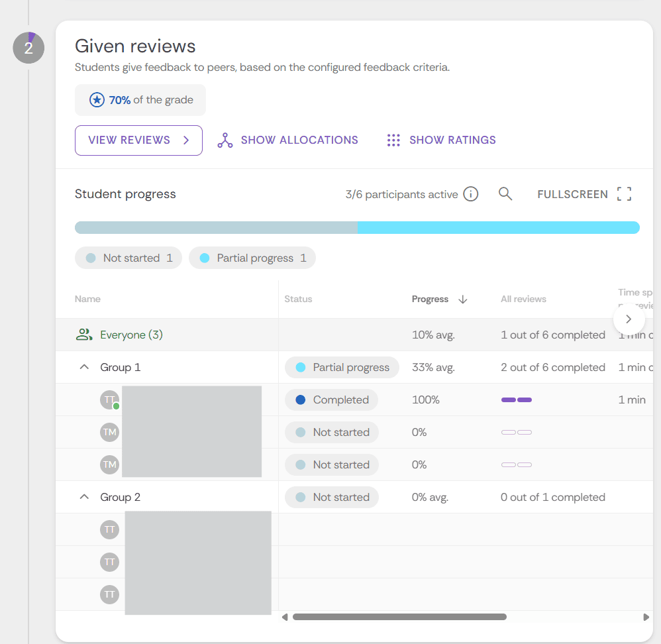Collapse the Group 1 row
Image resolution: width=661 pixels, height=644 pixels.
[x=84, y=367]
